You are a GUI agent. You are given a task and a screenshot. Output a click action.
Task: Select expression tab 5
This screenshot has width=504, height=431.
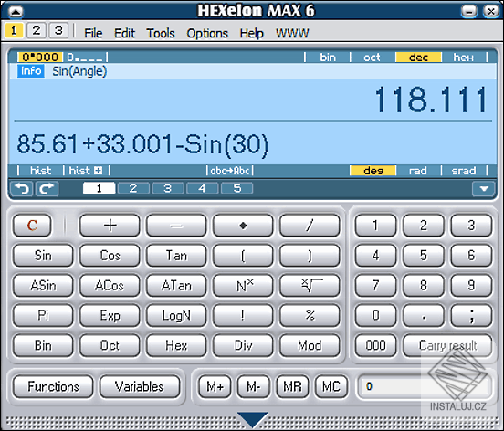tap(236, 188)
